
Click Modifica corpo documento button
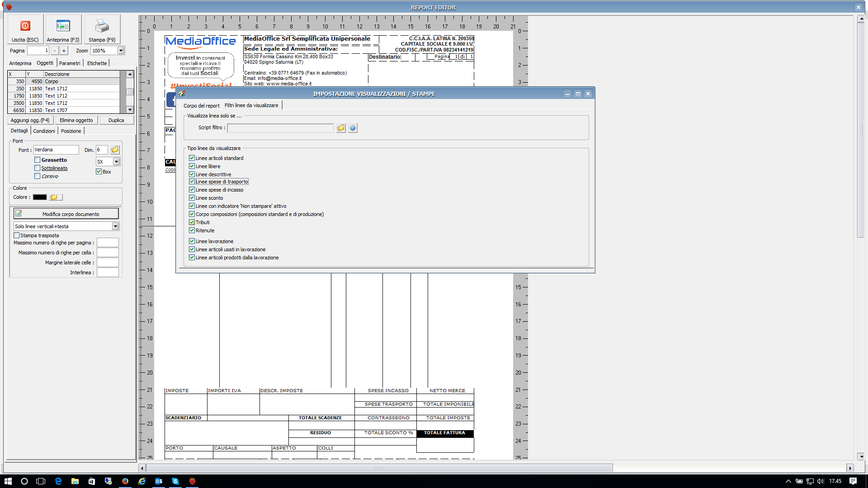(x=66, y=214)
